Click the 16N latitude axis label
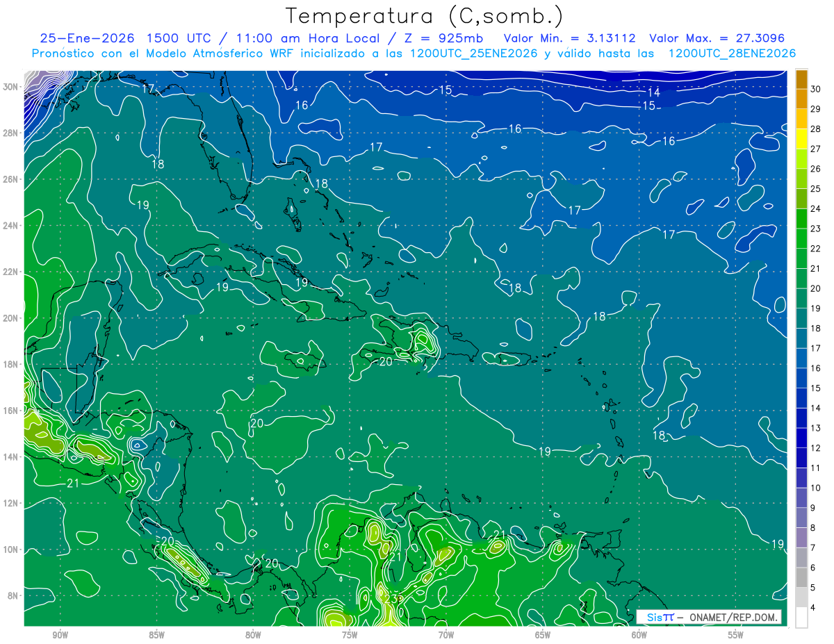The image size is (834, 644). (x=10, y=411)
